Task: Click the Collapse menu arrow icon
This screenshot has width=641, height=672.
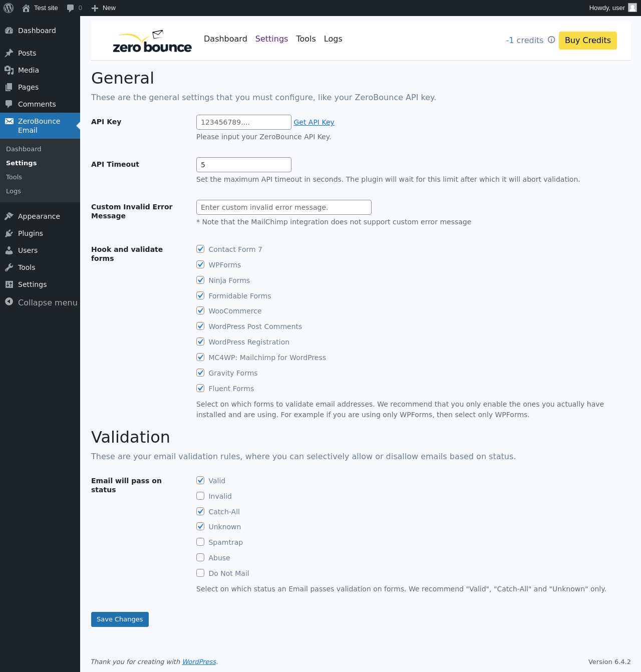Action: (9, 301)
